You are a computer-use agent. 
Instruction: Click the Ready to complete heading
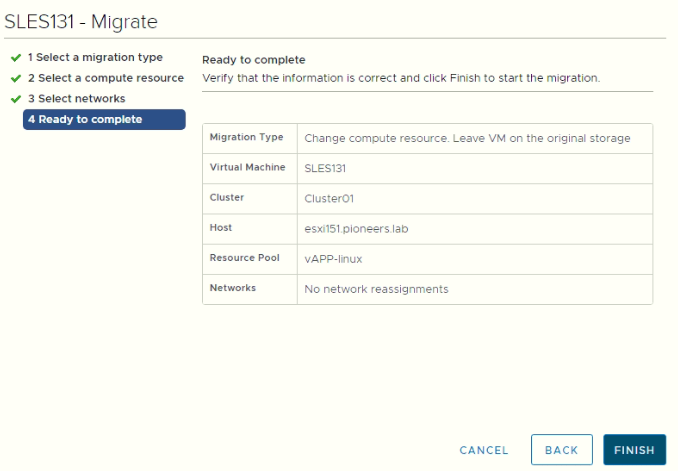(x=253, y=60)
